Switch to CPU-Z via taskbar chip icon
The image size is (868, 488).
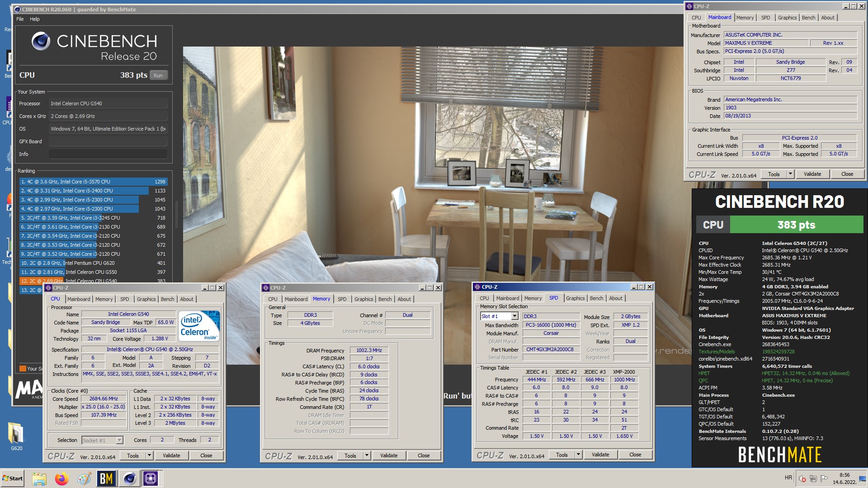151,479
